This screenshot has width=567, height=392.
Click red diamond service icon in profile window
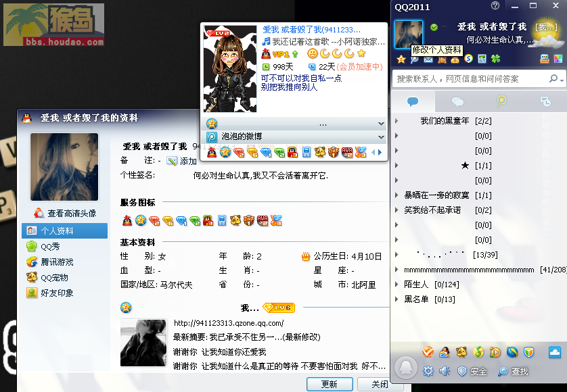point(154,220)
